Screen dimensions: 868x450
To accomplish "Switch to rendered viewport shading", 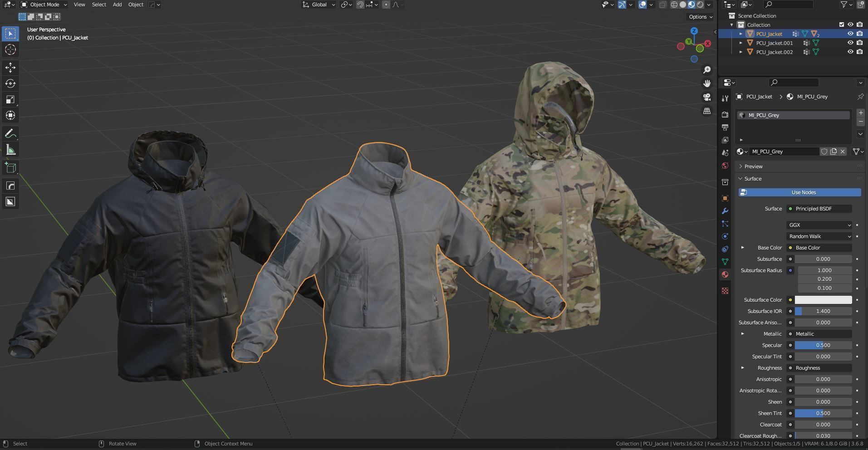I will coord(700,5).
